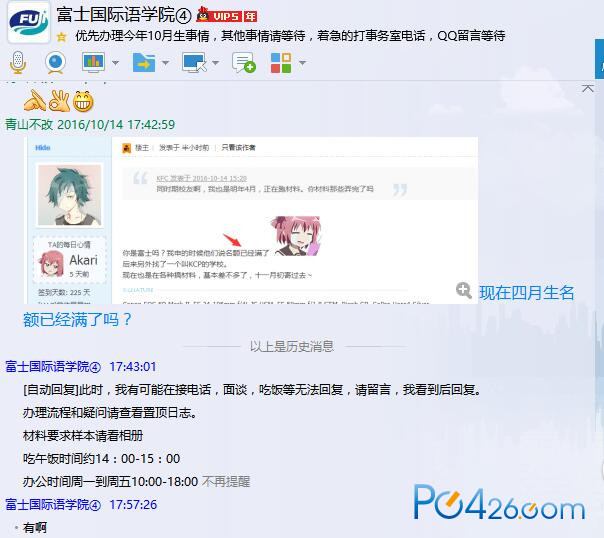Click the star icon beside signature
The image size is (604, 538).
click(61, 37)
